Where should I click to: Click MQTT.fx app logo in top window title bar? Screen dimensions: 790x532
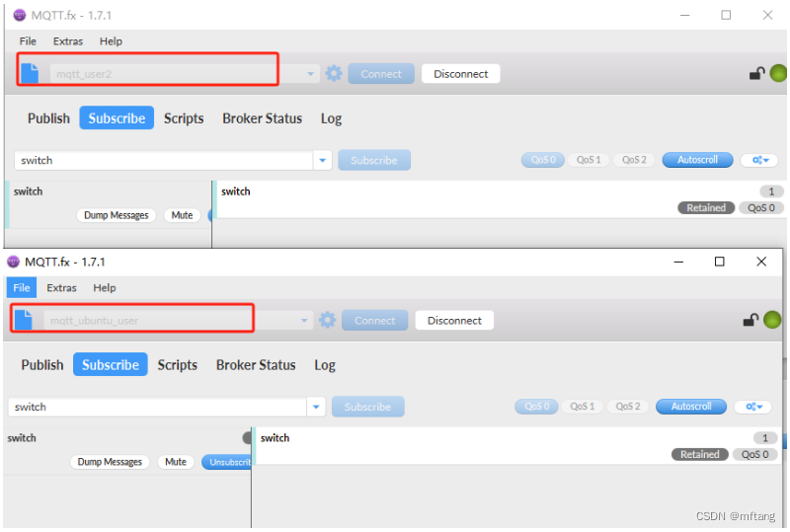[x=19, y=15]
